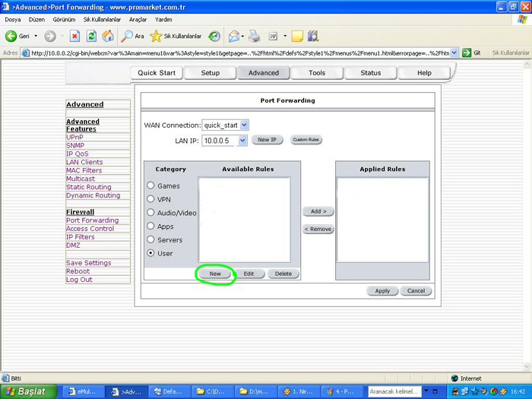The image size is (532, 399).
Task: Click the Add > button
Action: click(318, 211)
